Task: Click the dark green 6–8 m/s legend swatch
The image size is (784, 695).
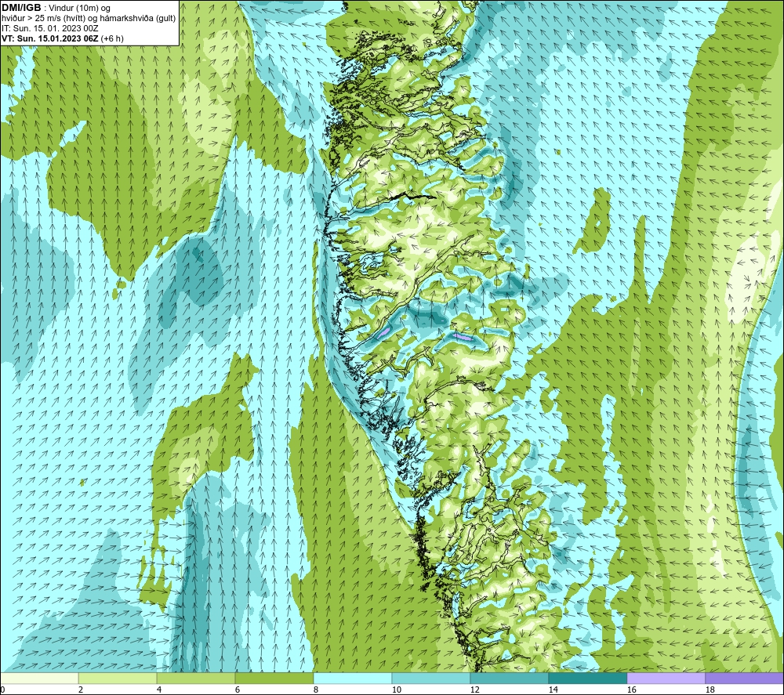Action: coord(274,678)
